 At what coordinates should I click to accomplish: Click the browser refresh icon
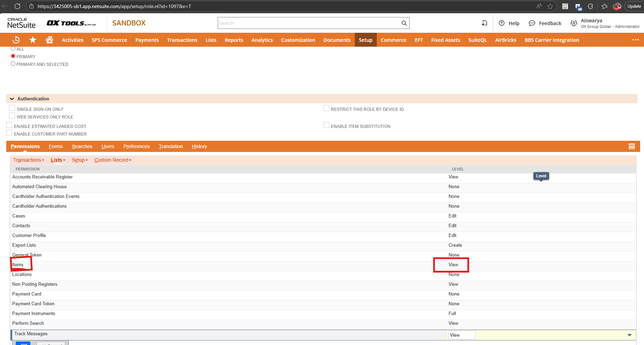pos(17,6)
